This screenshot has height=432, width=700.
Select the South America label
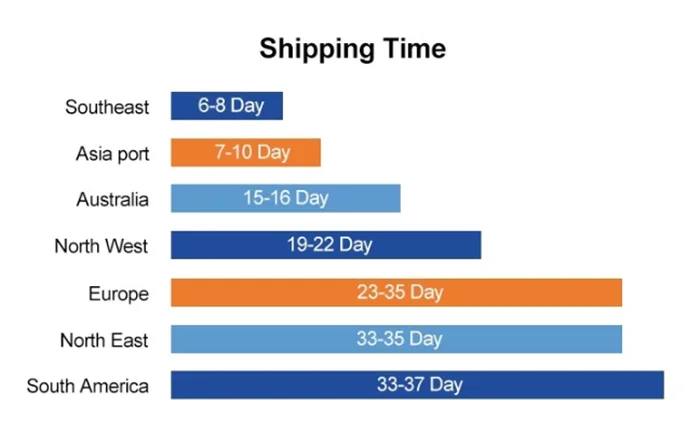coord(88,386)
